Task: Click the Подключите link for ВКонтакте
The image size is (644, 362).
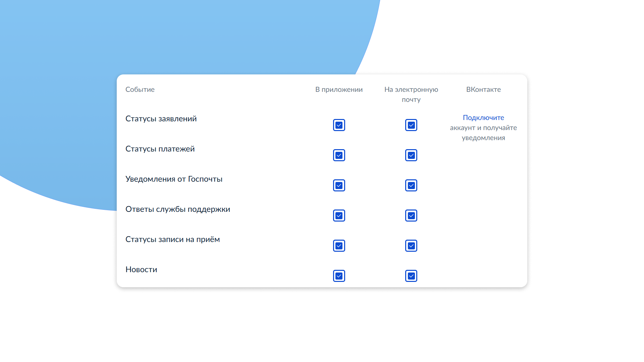Action: [483, 118]
